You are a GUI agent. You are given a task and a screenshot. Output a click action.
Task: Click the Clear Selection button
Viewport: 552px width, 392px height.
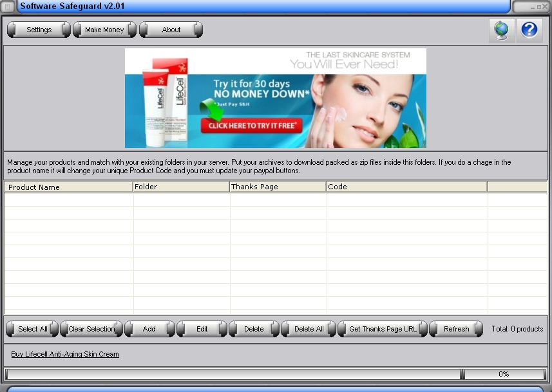[91, 329]
